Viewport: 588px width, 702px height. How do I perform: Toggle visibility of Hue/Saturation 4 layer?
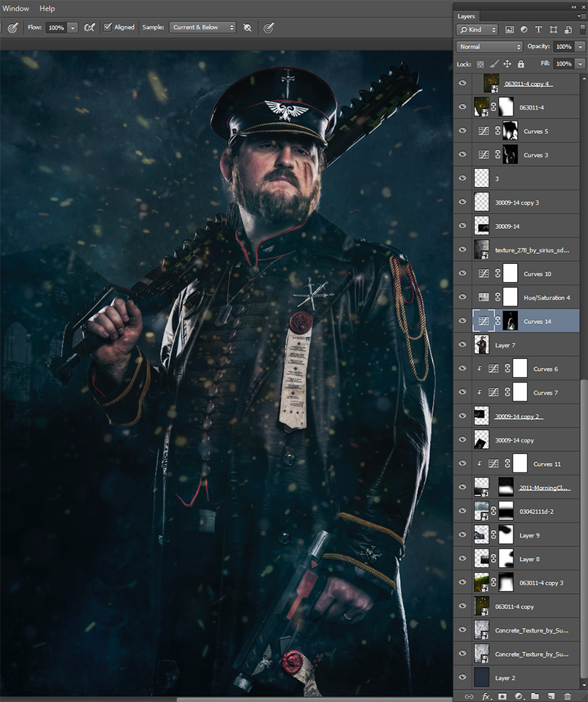click(463, 297)
